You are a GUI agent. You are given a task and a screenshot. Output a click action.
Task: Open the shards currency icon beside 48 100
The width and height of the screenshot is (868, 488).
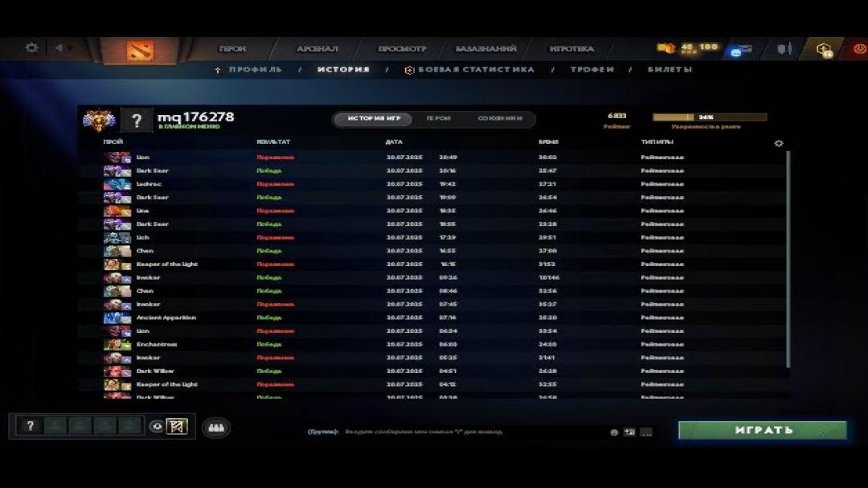point(665,48)
